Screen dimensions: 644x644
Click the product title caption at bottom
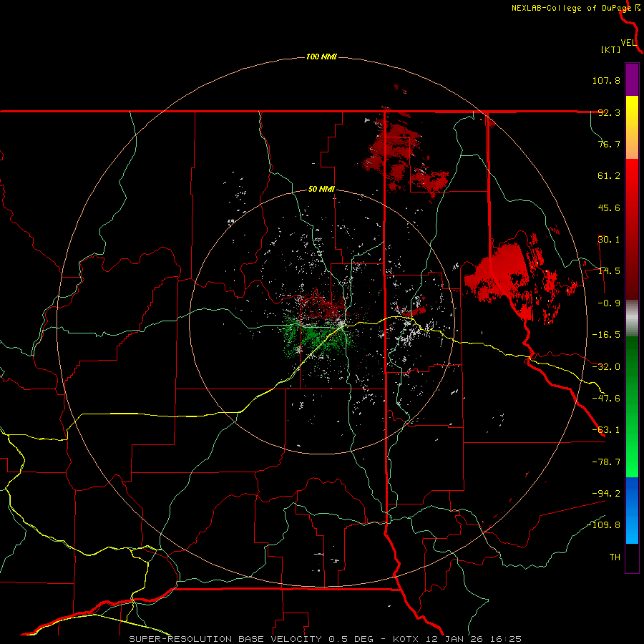[x=326, y=639]
